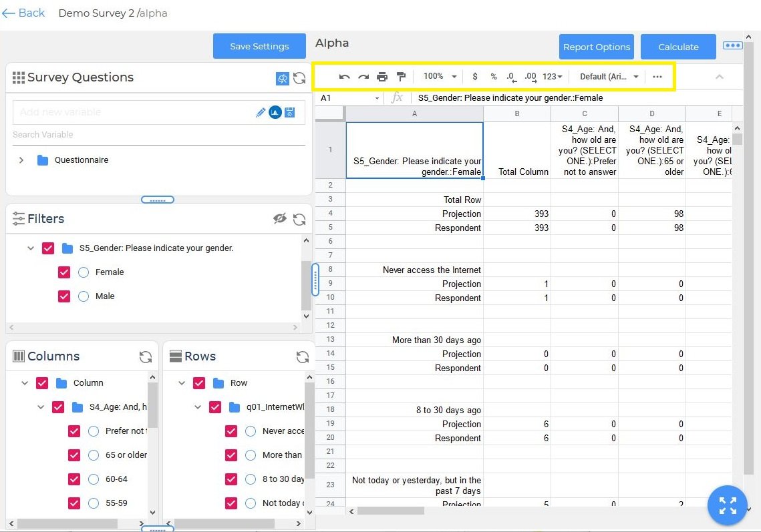Print the Alpha spreadsheet
This screenshot has height=532, width=761.
point(382,77)
